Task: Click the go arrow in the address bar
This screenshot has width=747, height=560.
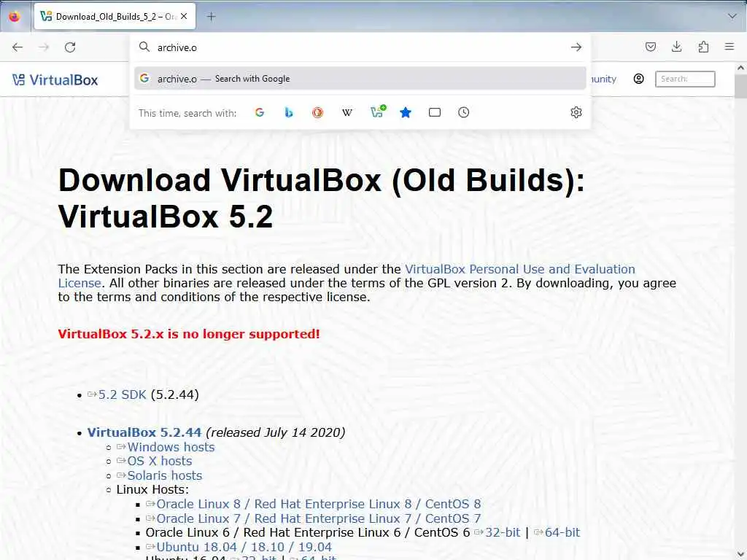Action: pos(576,47)
